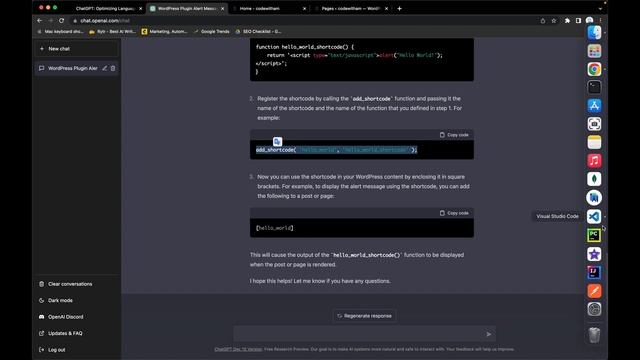Delete the WordPress Plugin chat
This screenshot has width=640, height=360.
(x=113, y=68)
